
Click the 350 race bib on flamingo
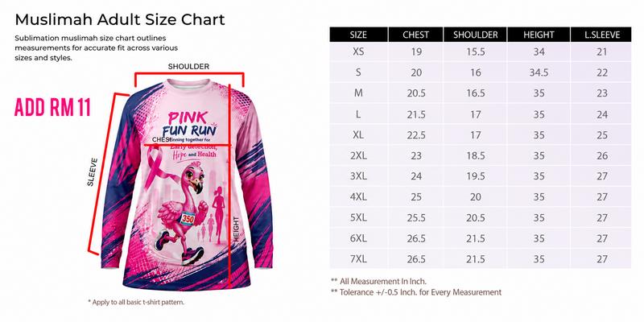coord(188,218)
